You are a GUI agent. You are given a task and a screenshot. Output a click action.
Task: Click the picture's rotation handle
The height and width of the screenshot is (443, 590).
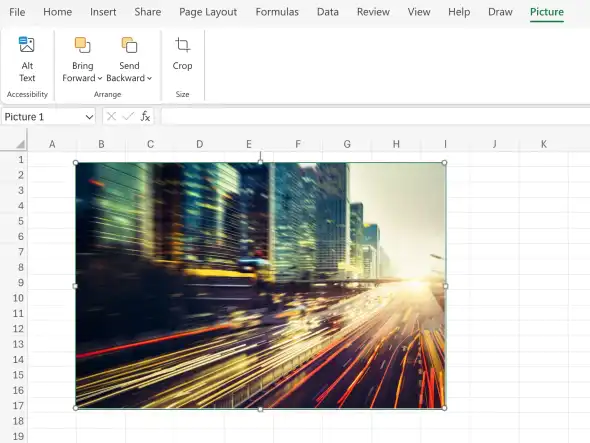tap(260, 154)
